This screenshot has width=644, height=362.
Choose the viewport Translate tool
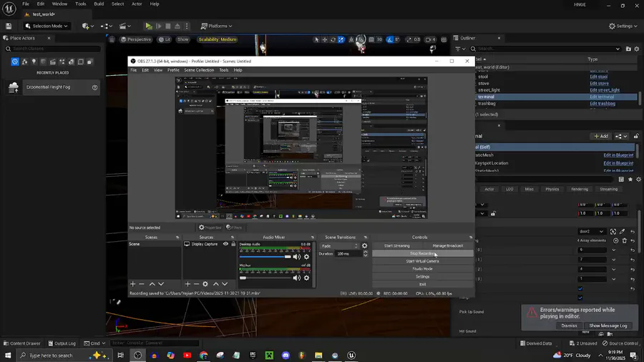pyautogui.click(x=324, y=39)
